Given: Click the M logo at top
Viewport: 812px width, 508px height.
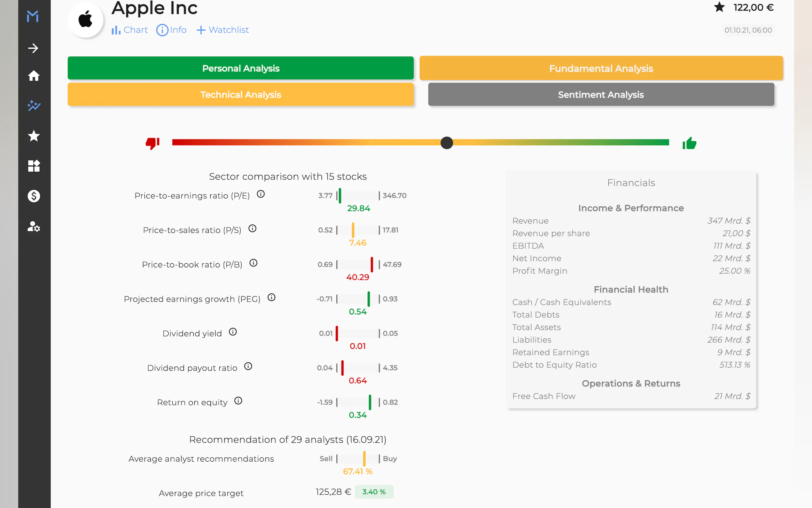Looking at the screenshot, I should coord(33,16).
